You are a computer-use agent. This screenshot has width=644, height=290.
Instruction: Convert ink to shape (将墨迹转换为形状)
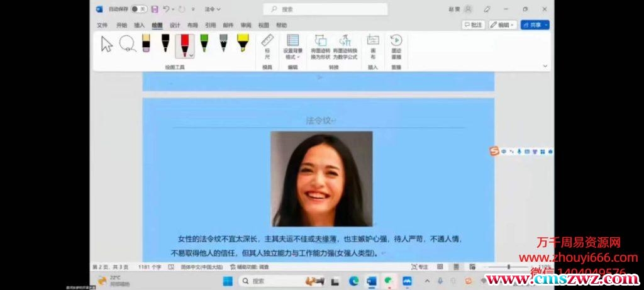(320, 47)
